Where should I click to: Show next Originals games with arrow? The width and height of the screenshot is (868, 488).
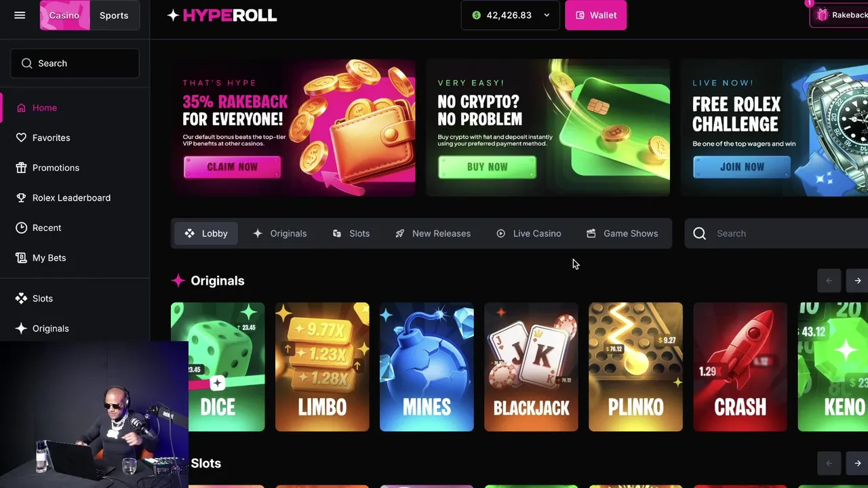click(858, 281)
